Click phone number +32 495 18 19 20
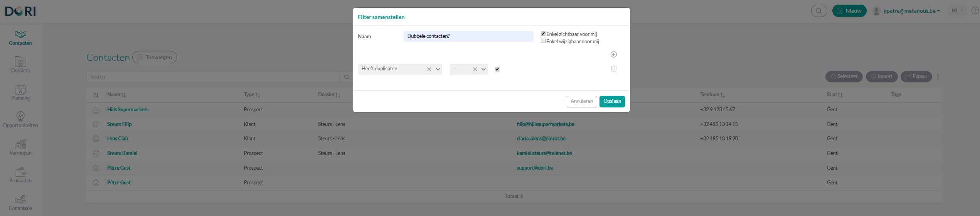The height and width of the screenshot is (216, 980). pos(719,139)
